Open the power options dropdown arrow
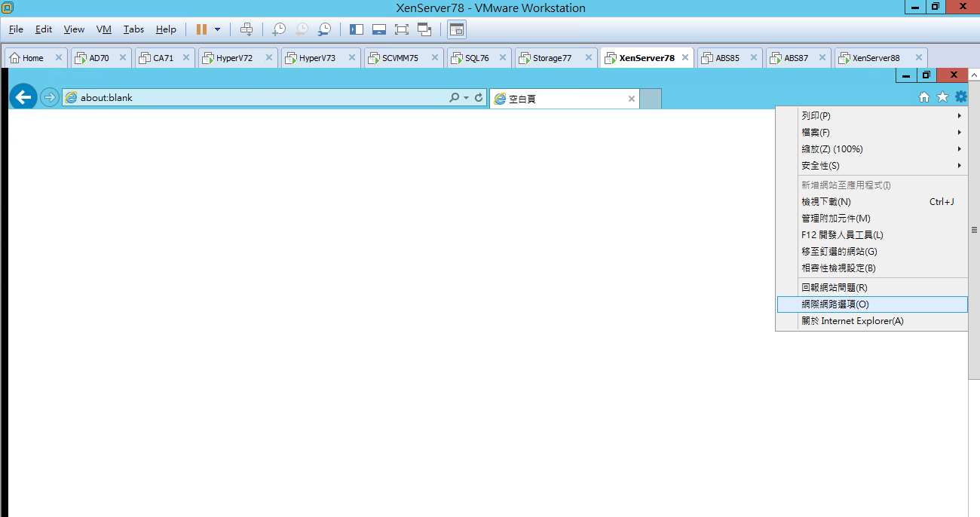This screenshot has width=980, height=517. click(x=218, y=29)
